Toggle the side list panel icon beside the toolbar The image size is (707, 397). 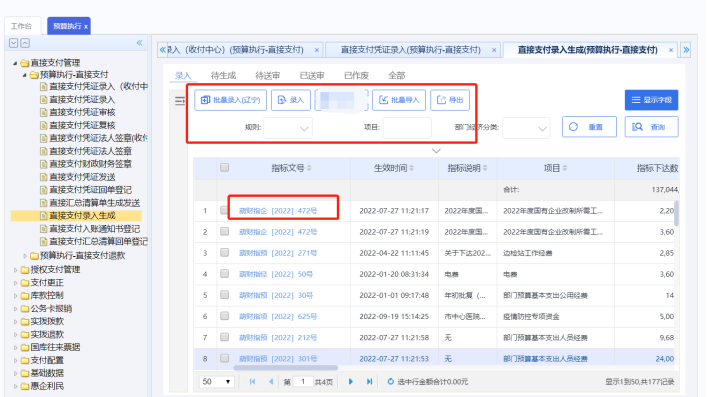179,101
